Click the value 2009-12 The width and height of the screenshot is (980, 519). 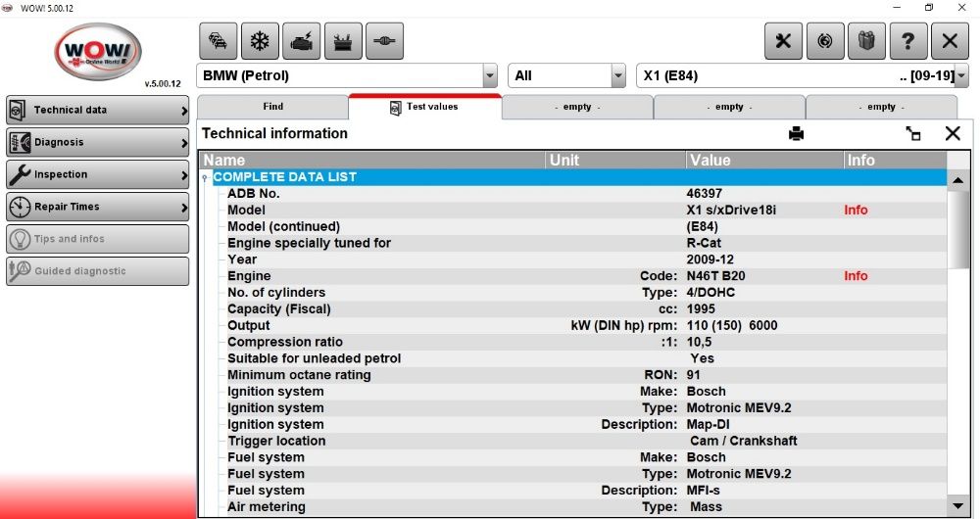710,259
